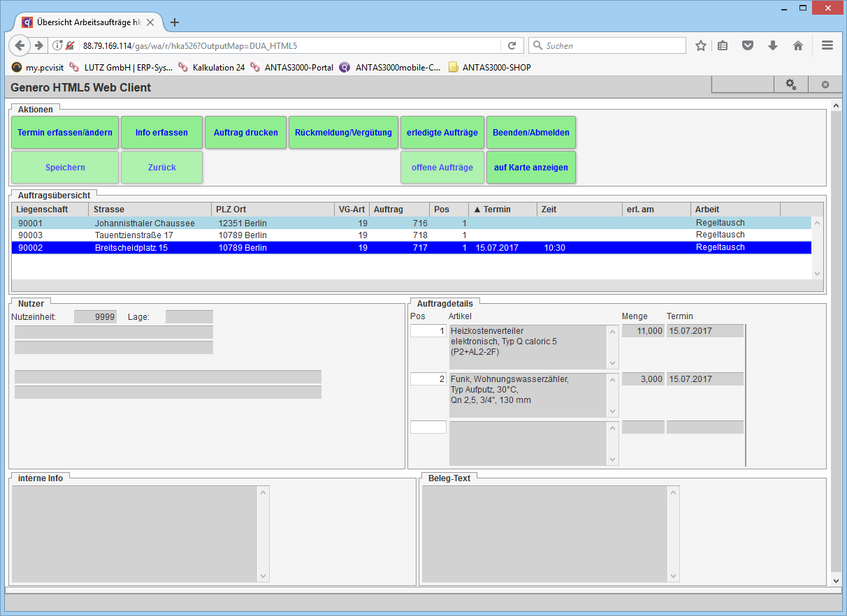Open new browser tab with plus
This screenshot has height=616, width=847.
coord(175,22)
